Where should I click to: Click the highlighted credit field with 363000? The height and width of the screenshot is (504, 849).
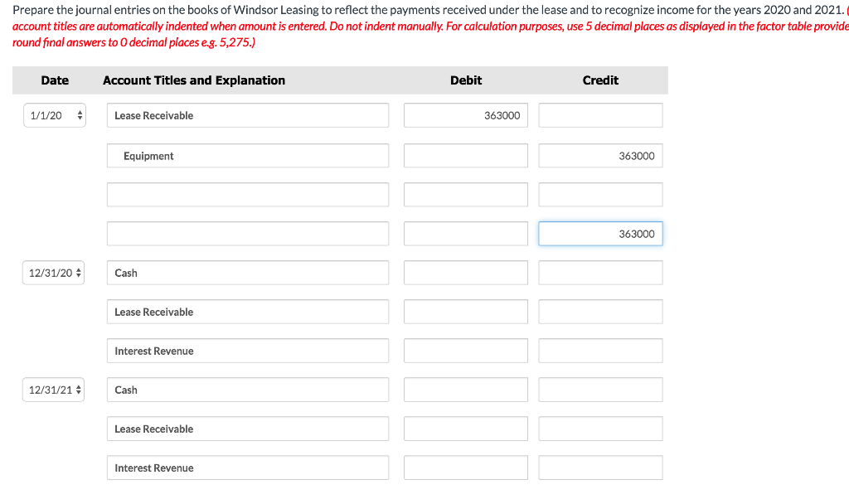(x=599, y=233)
